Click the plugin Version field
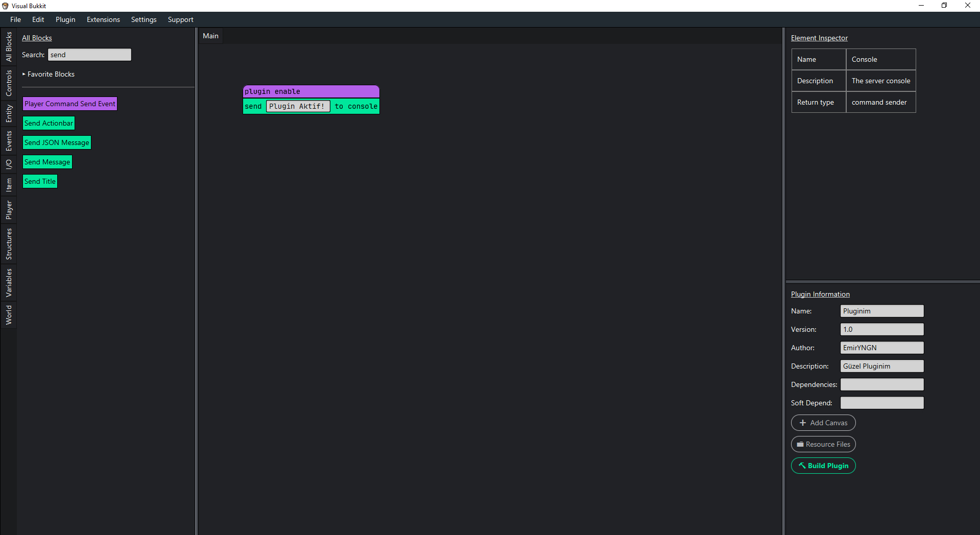This screenshot has width=980, height=535. click(882, 329)
